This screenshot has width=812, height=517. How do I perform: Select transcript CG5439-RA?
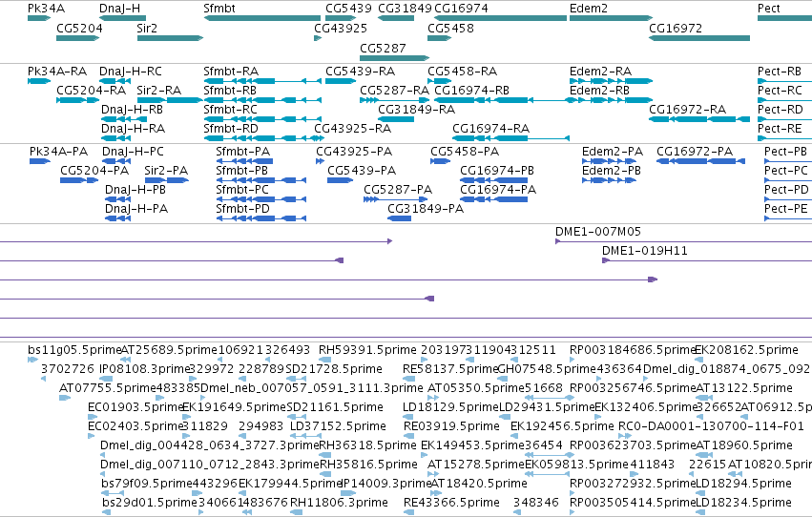tap(341, 81)
